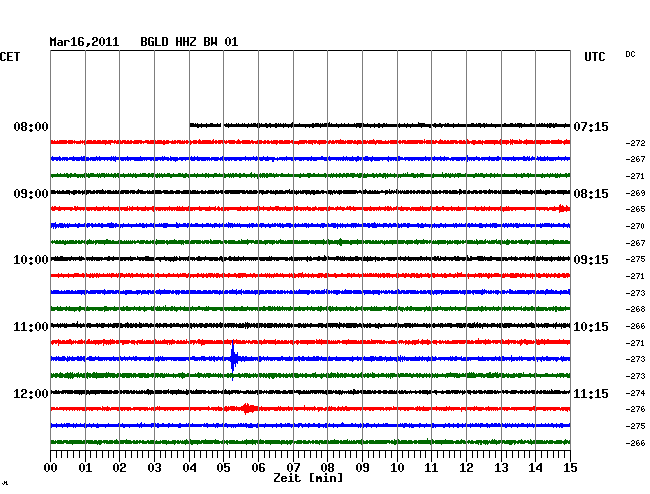The height and width of the screenshot is (494, 650).
Task: Click the DC offset value -265
Action: (x=636, y=209)
